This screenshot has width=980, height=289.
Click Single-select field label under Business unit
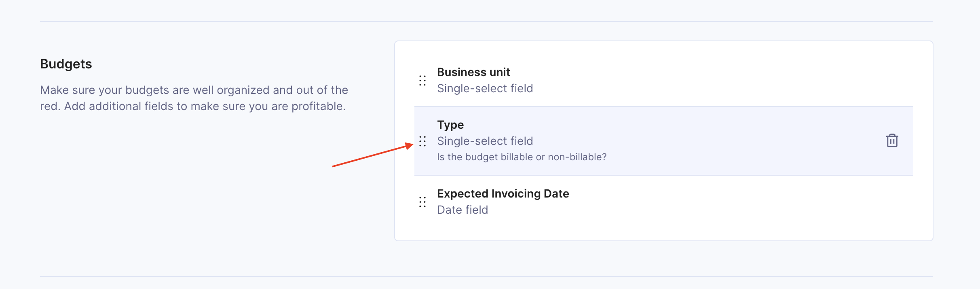click(485, 88)
